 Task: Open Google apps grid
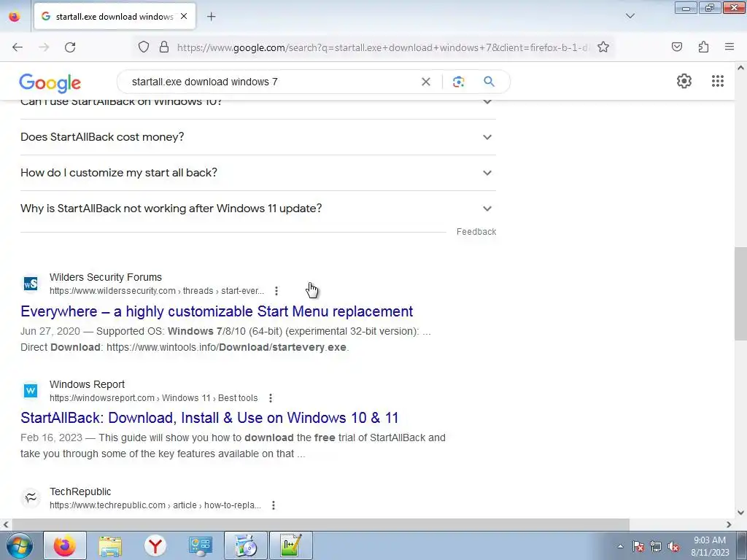[718, 81]
